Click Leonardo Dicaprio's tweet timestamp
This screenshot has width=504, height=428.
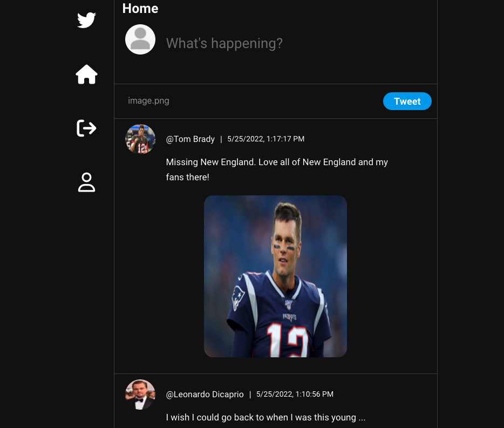[x=295, y=395]
